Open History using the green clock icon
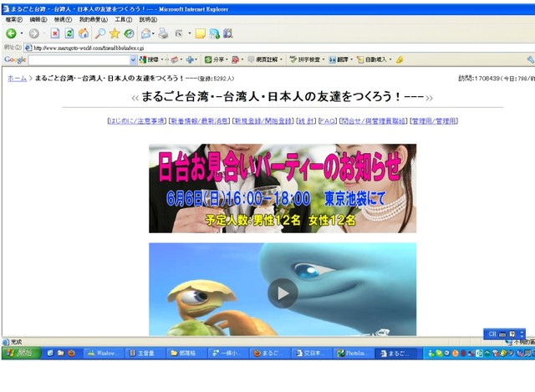 (129, 33)
